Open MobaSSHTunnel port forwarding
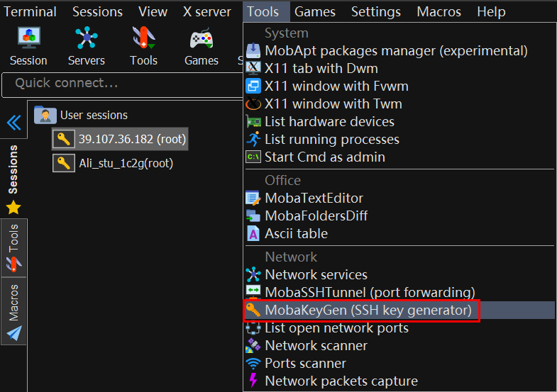 tap(369, 292)
